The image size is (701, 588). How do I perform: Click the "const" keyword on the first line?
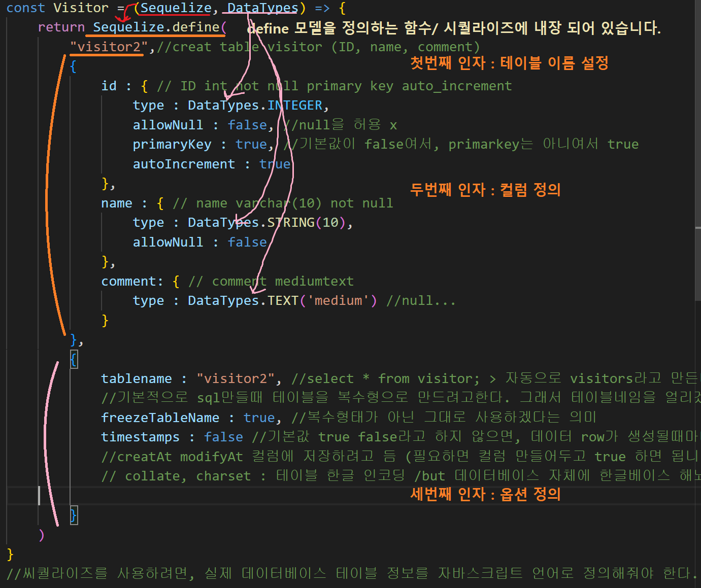(25, 8)
